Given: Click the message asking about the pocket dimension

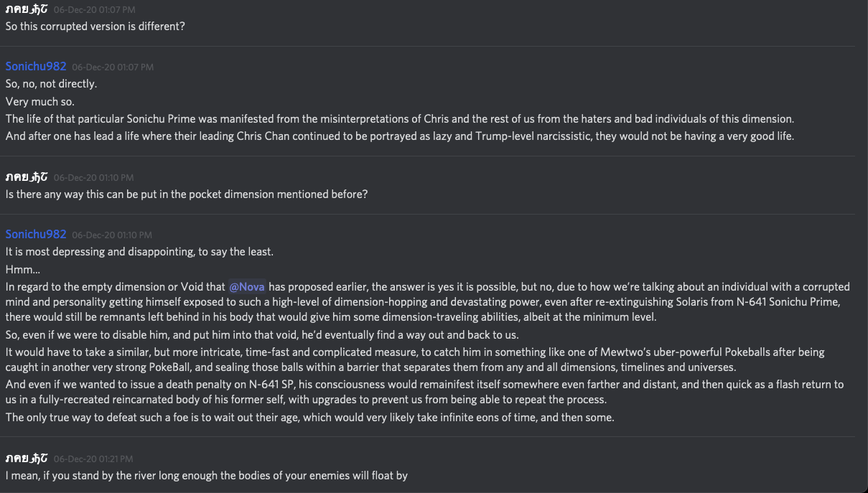Looking at the screenshot, I should [x=187, y=194].
